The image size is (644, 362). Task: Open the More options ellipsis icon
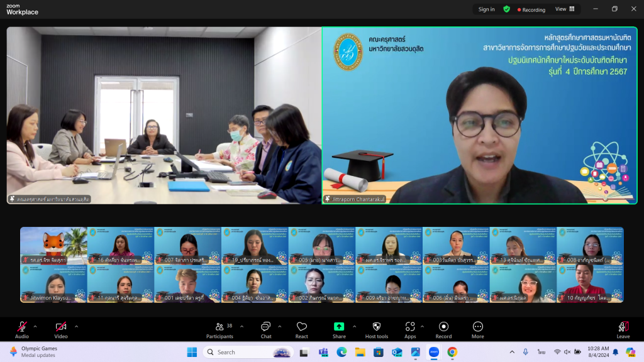tap(478, 327)
